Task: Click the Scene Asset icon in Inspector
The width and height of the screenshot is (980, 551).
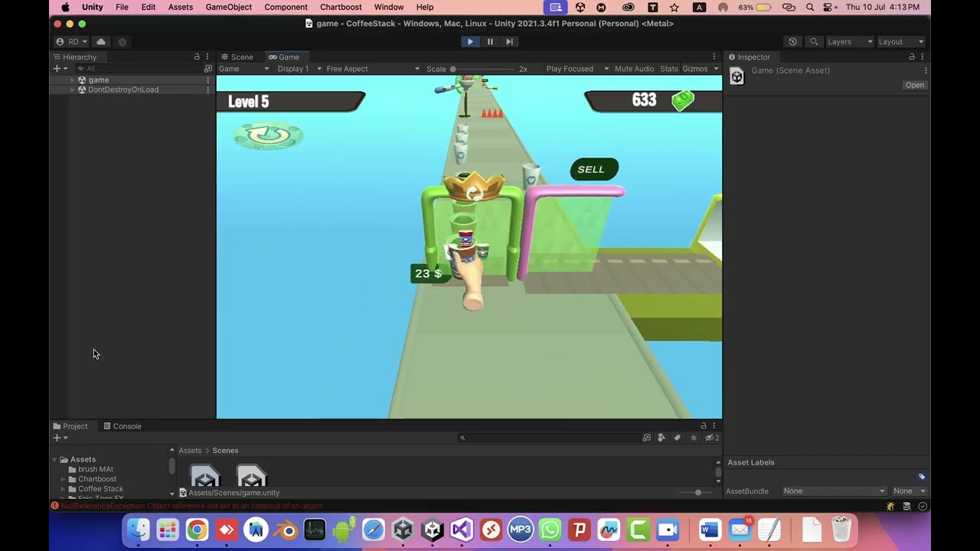Action: pos(737,76)
